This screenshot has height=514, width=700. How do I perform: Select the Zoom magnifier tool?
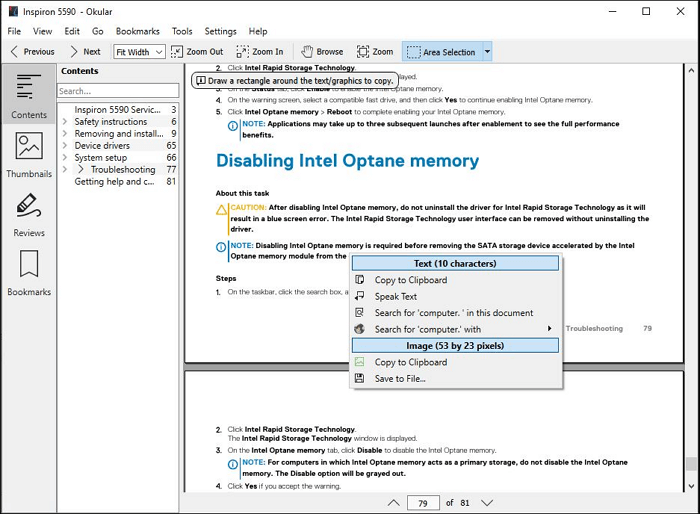374,51
